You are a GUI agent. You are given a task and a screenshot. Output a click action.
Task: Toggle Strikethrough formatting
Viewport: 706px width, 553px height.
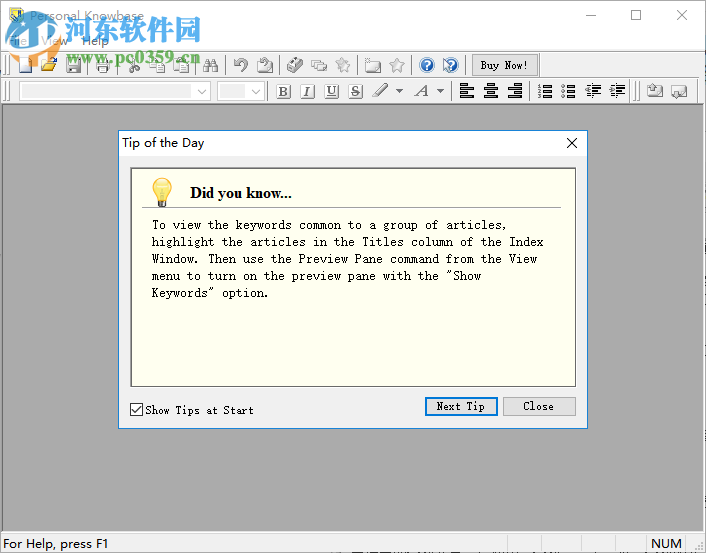[x=355, y=91]
